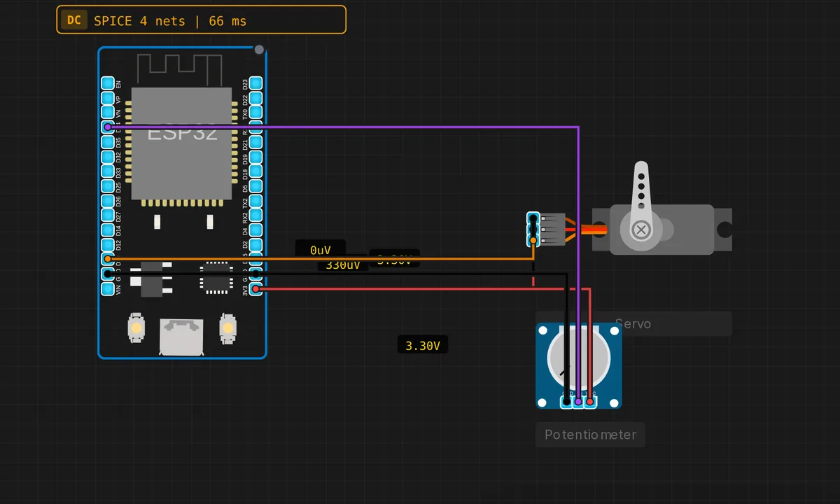Click the potentiometer VCC pin with red wire
Screen dimensions: 840x504
[x=590, y=402]
